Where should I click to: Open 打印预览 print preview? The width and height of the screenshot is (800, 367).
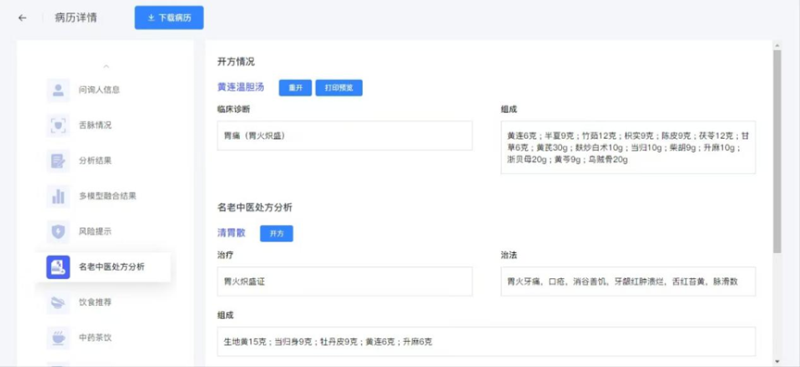point(339,88)
